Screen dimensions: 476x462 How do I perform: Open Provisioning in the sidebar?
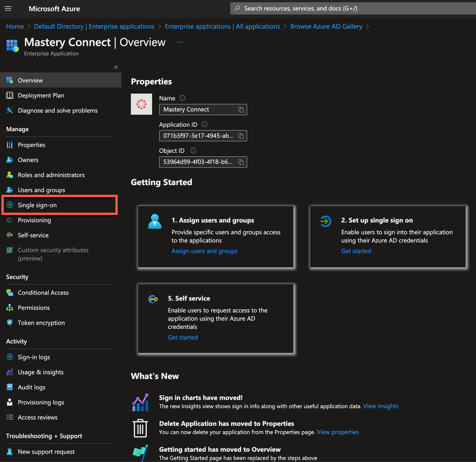[34, 220]
